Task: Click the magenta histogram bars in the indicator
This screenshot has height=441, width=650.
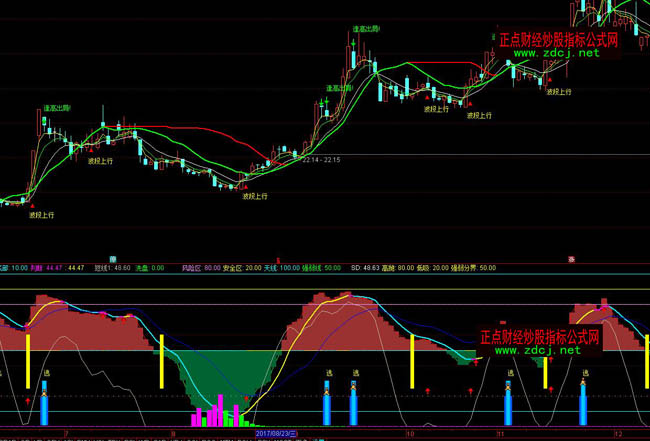Action: click(213, 412)
